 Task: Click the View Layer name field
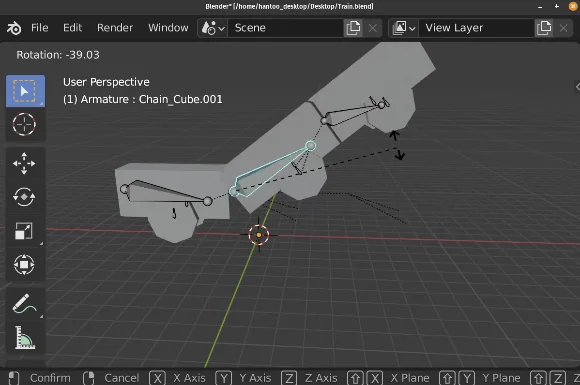476,28
